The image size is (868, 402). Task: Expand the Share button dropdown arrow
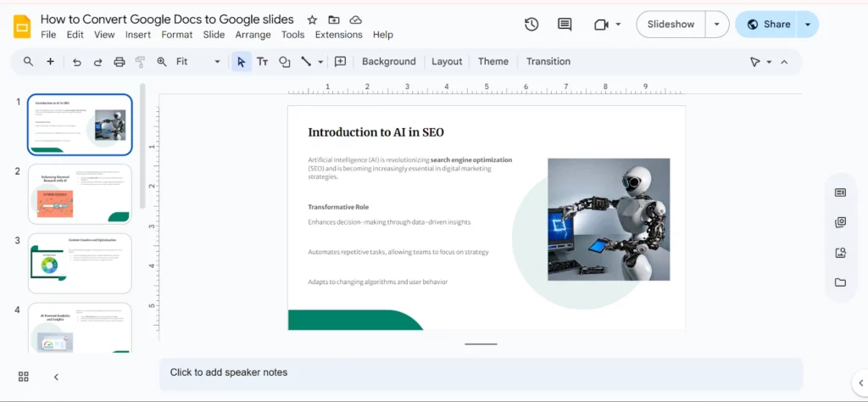click(x=808, y=25)
